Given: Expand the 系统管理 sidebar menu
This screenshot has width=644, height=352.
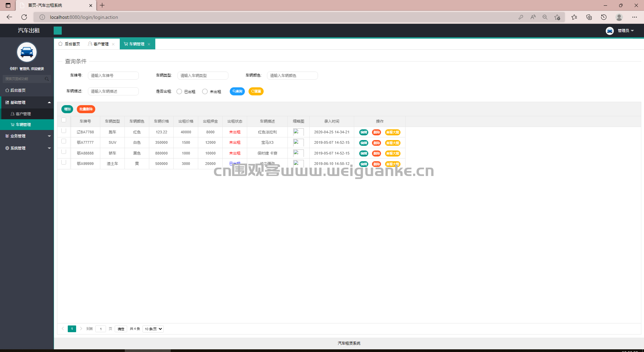Looking at the screenshot, I should click(x=27, y=148).
